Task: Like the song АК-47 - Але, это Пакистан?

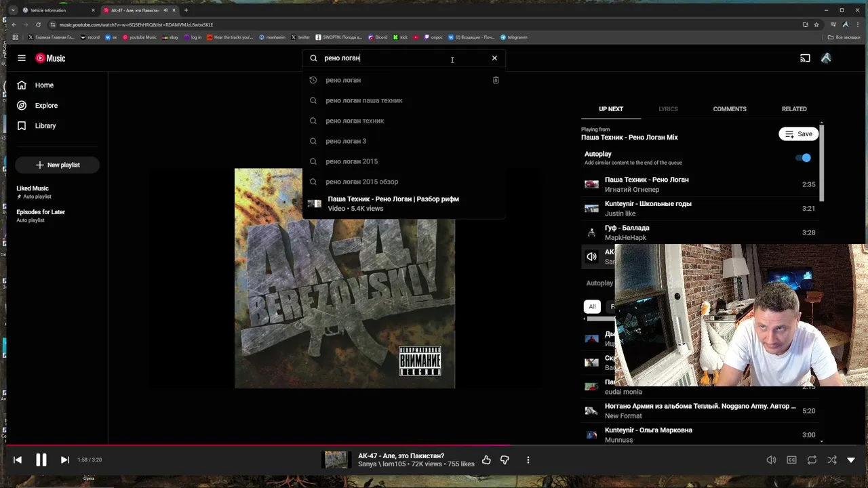Action: pos(486,460)
